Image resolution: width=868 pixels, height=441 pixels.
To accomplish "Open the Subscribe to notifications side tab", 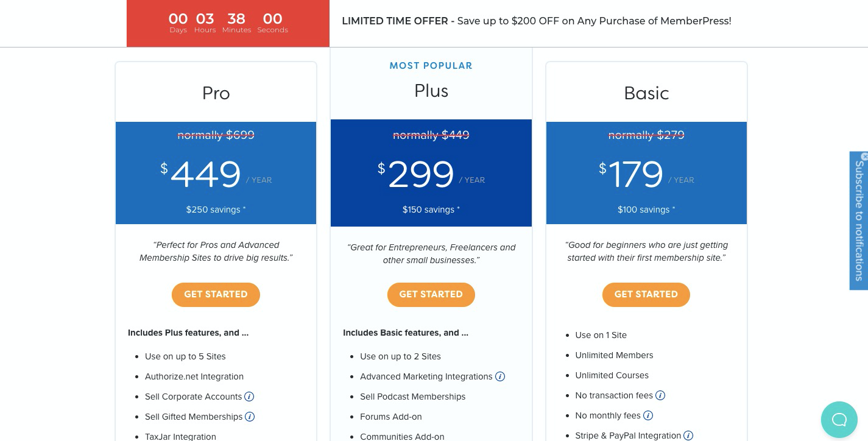I will (859, 222).
